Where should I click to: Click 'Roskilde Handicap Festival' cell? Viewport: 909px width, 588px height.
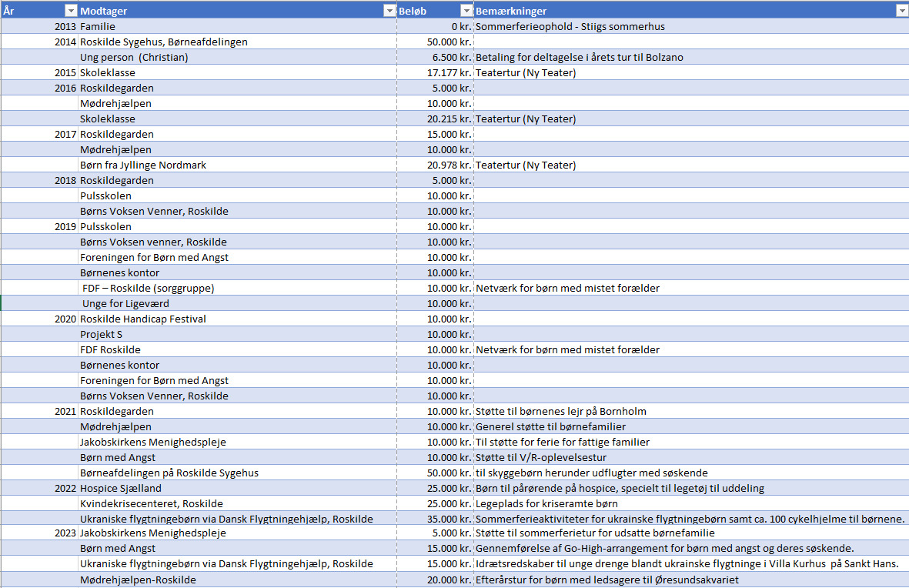click(x=237, y=319)
